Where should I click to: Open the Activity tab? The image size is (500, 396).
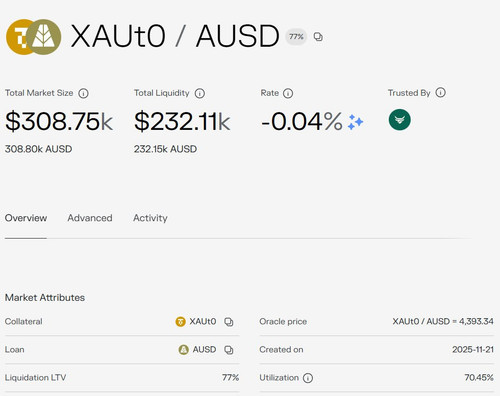pos(150,218)
